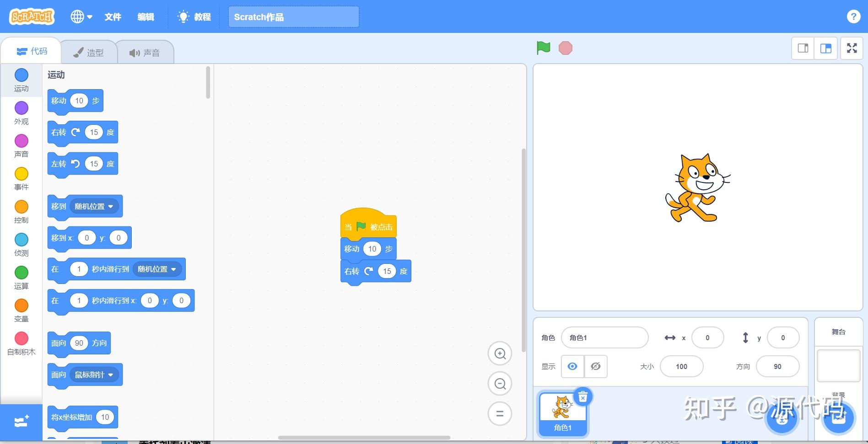
Task: Select the 自制积木 block category
Action: (22, 343)
